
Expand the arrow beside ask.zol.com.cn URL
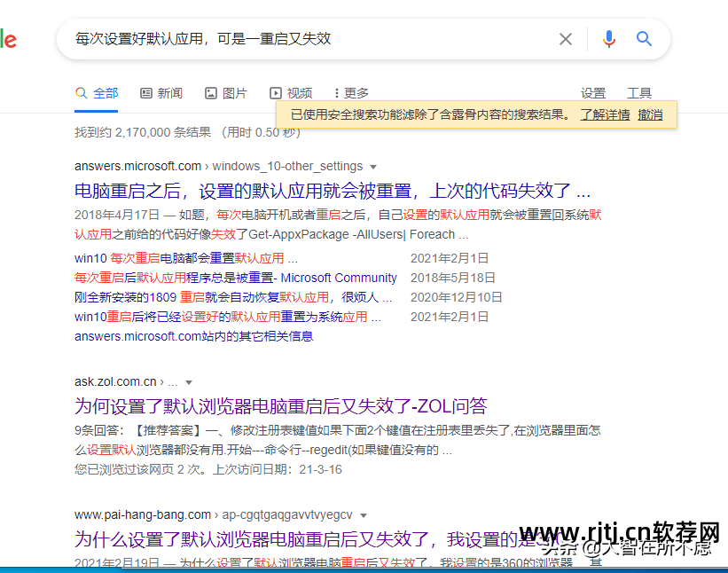tap(189, 382)
